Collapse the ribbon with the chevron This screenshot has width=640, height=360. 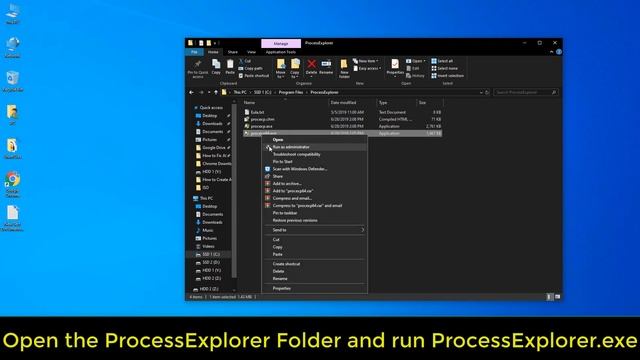pos(551,52)
